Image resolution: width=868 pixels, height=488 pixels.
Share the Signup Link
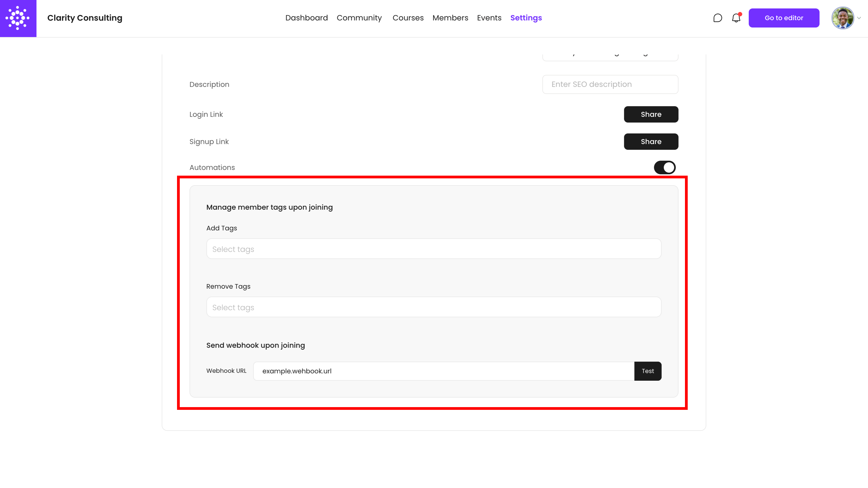pyautogui.click(x=651, y=141)
